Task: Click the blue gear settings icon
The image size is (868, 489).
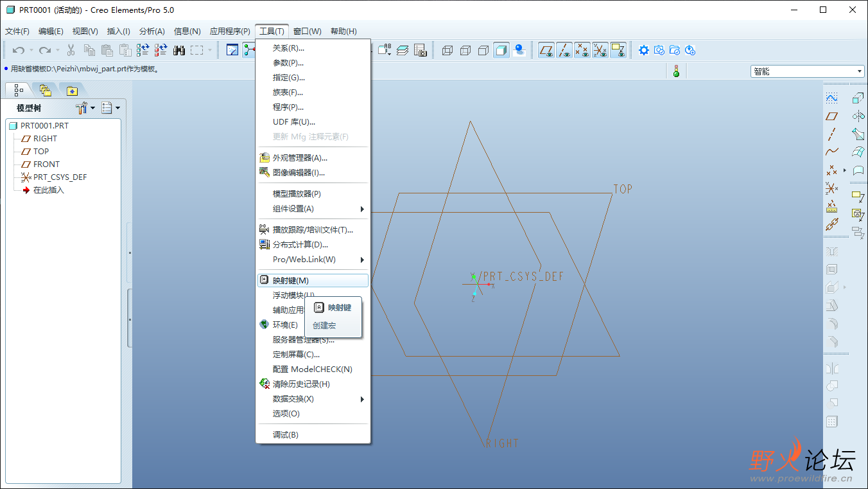Action: tap(643, 50)
